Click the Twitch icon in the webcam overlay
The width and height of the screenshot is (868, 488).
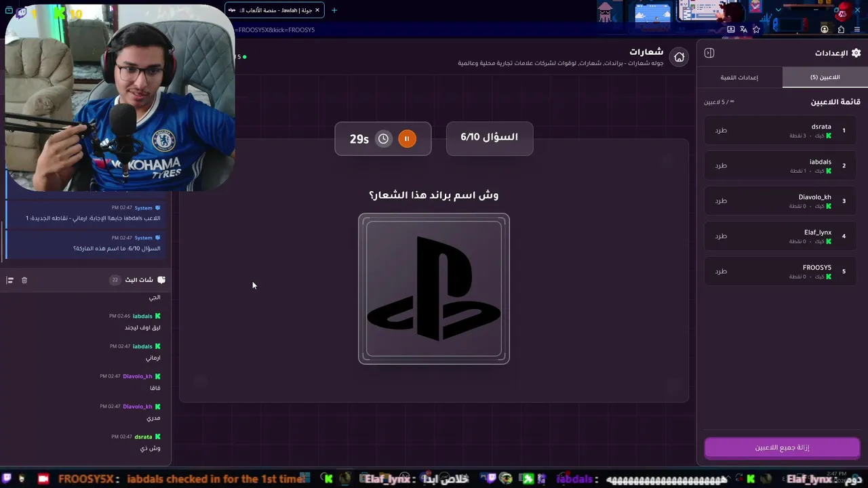[20, 13]
